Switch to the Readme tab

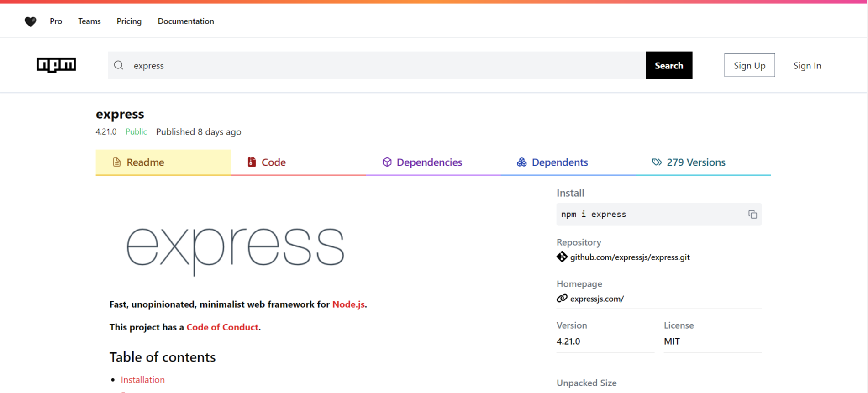tap(163, 162)
